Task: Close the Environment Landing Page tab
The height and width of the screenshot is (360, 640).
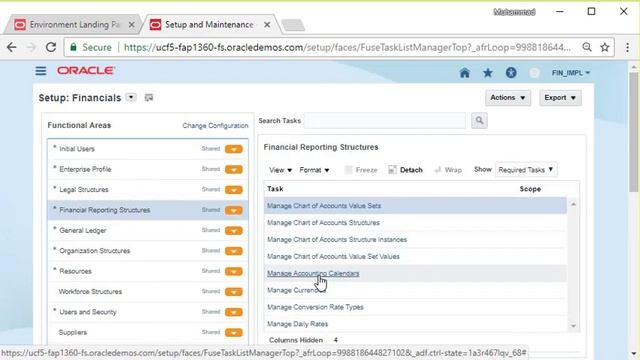Action: (131, 25)
